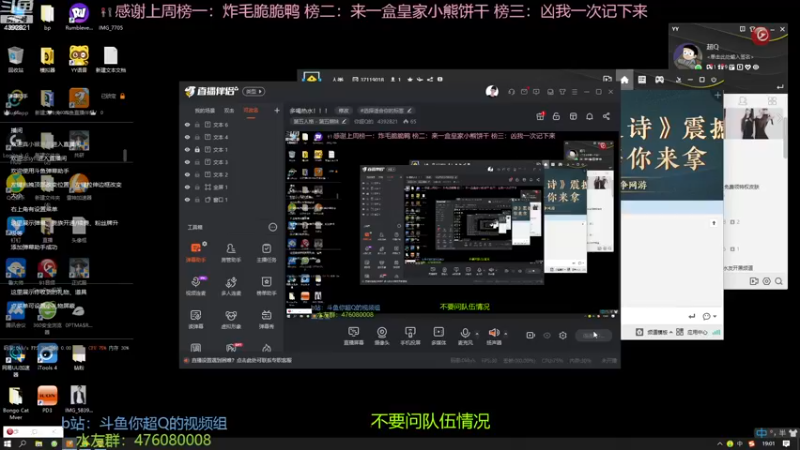Toggle the preview eye icon in bottom bar
This screenshot has width=800, height=450.
[547, 335]
